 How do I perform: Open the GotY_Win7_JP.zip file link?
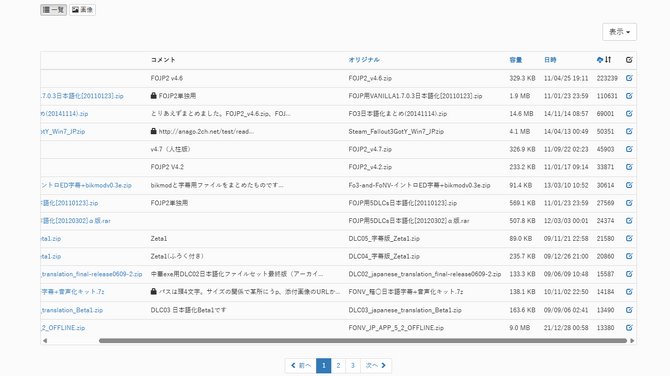coord(63,132)
